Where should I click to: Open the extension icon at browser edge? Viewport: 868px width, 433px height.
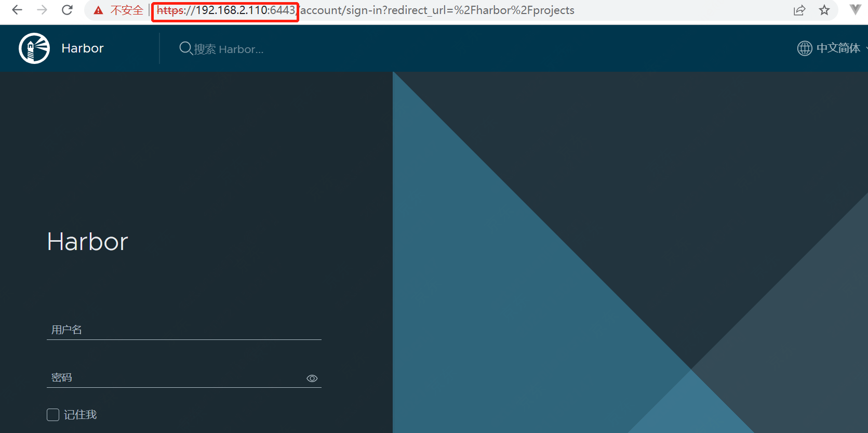pos(855,10)
